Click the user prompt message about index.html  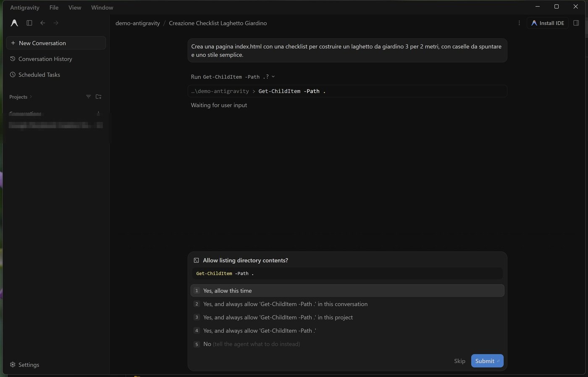[x=347, y=50]
